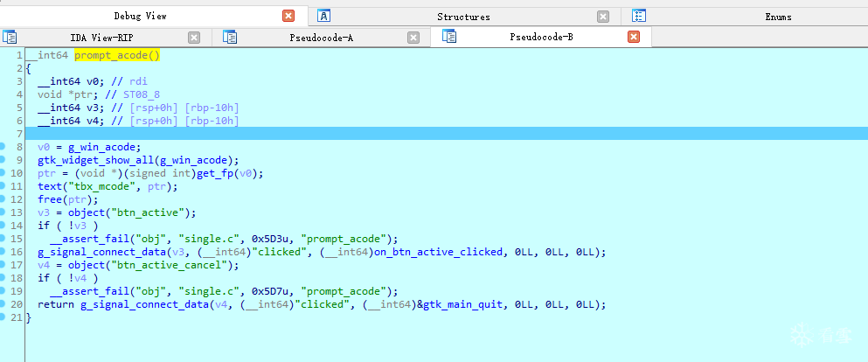Click the Structures tab icon
868x362 pixels.
(x=323, y=16)
